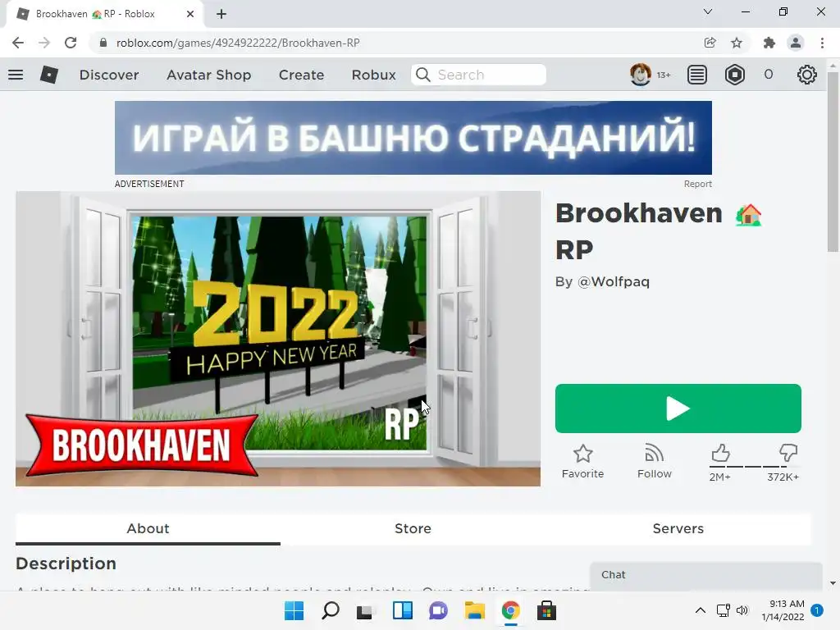Image resolution: width=840 pixels, height=630 pixels.
Task: Click the search magnifier icon in Roblox header
Action: [422, 75]
